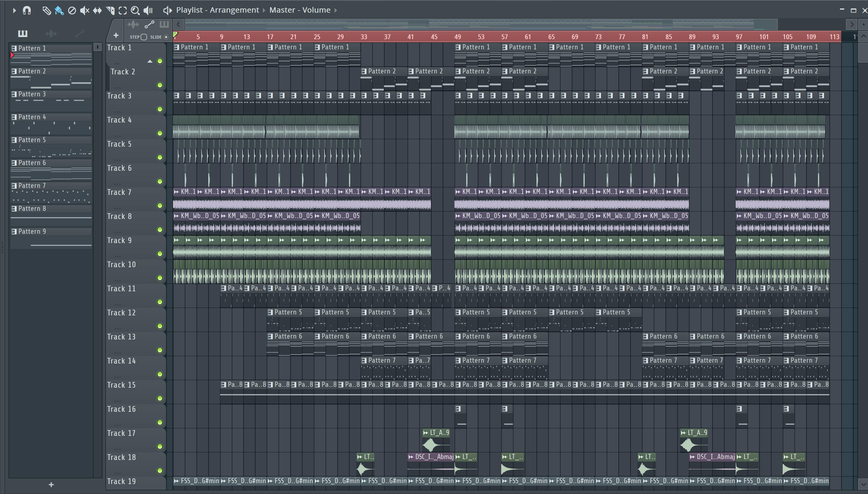Focus automation clips in playlist header

point(149,24)
